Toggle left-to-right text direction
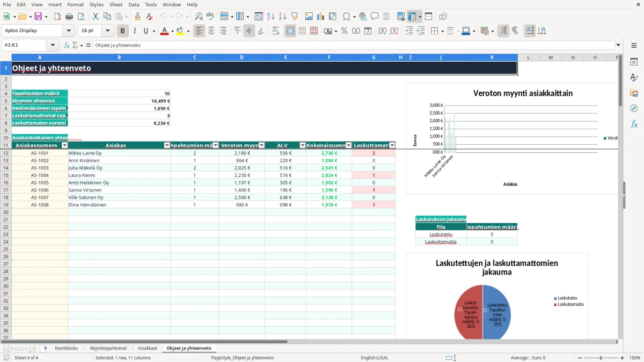The height and width of the screenshot is (362, 644). tap(503, 31)
